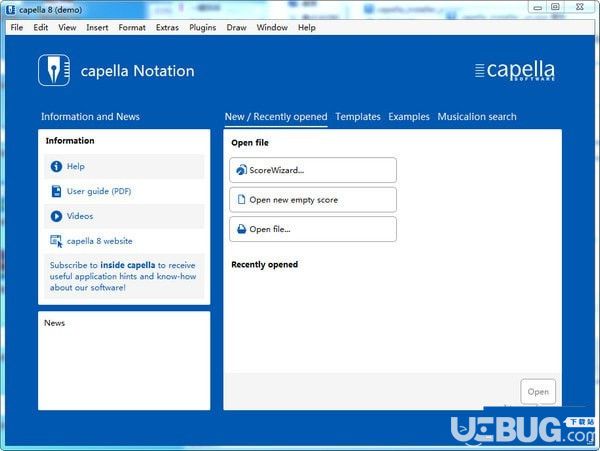Open the Musicalion search tab
Viewport: 600px width, 451px height.
pos(477,117)
